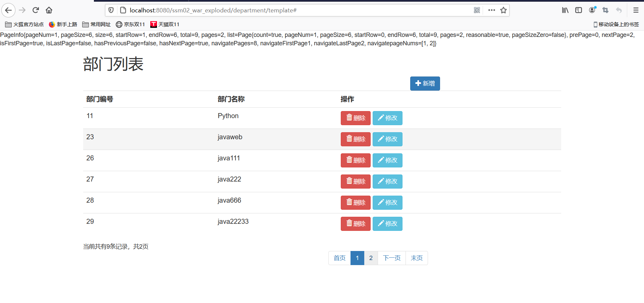The height and width of the screenshot is (303, 644).
Task: Open the 常用网址 bookmarks folder
Action: point(97,24)
